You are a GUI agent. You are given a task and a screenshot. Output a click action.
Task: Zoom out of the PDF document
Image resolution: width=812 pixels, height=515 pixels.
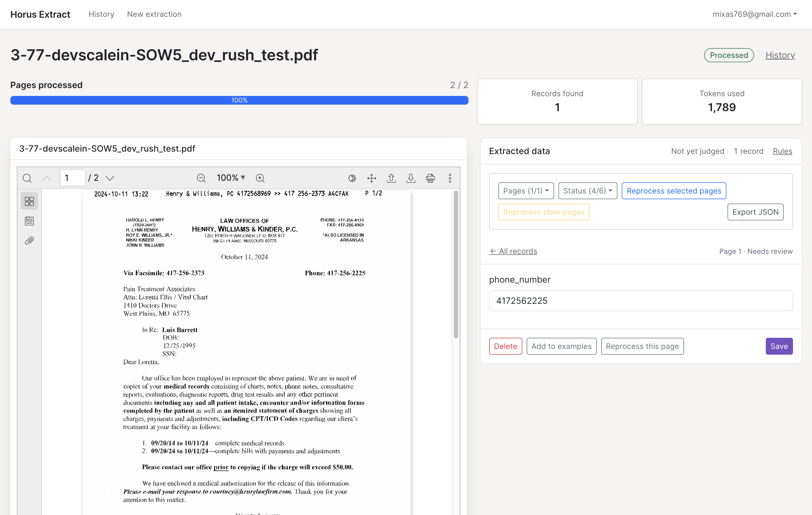[x=201, y=178]
